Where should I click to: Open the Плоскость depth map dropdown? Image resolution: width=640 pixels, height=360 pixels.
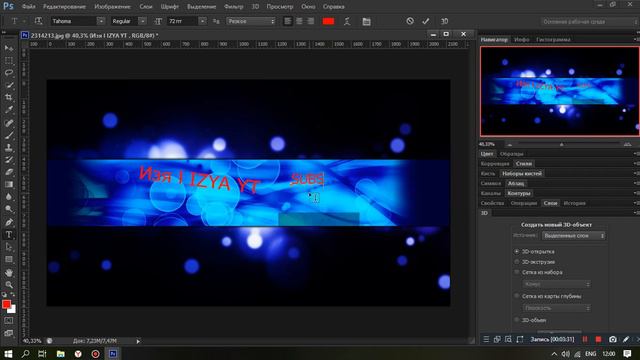[556, 308]
